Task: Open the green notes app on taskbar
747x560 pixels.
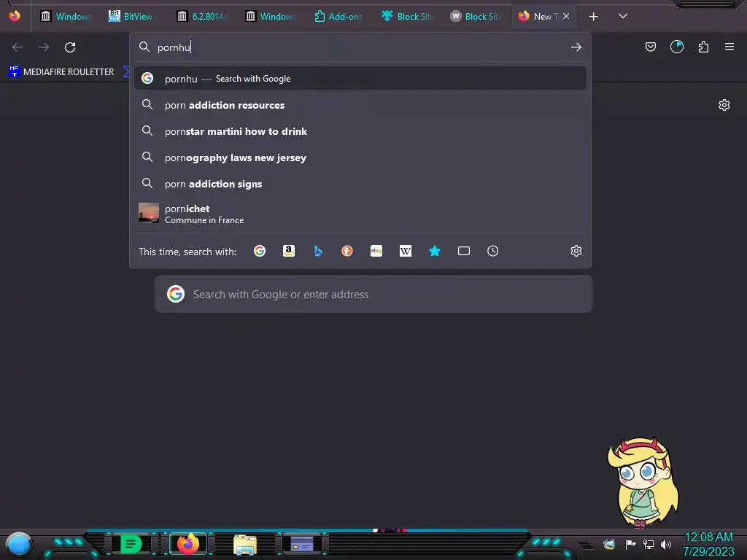Action: coord(131,544)
